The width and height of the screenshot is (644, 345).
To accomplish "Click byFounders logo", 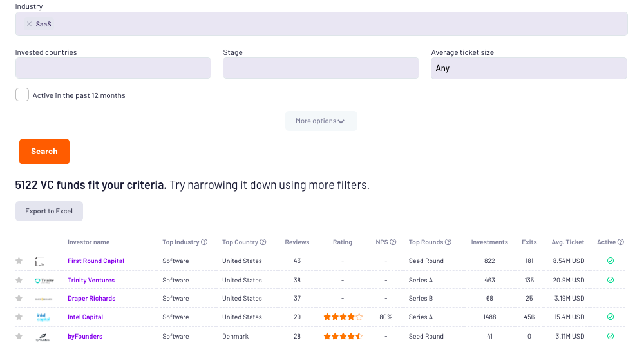I will pos(43,337).
